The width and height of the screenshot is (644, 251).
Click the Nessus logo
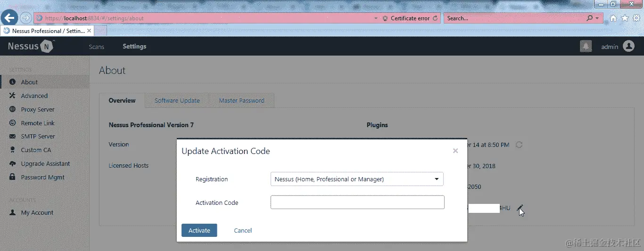click(x=31, y=46)
